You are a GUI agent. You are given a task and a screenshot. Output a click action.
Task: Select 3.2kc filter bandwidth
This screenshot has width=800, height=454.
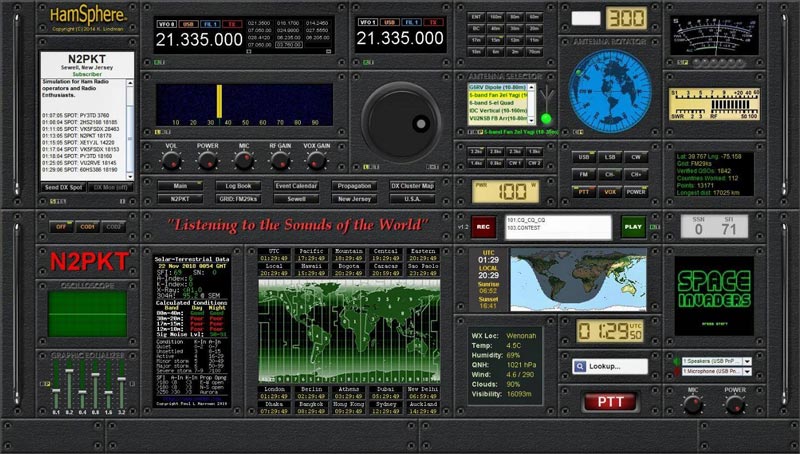[x=477, y=152]
